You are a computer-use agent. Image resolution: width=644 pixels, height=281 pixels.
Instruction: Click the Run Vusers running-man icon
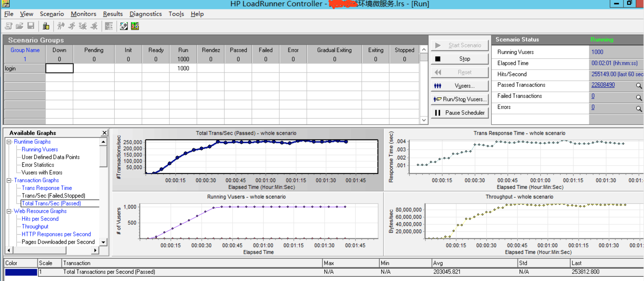(72, 26)
